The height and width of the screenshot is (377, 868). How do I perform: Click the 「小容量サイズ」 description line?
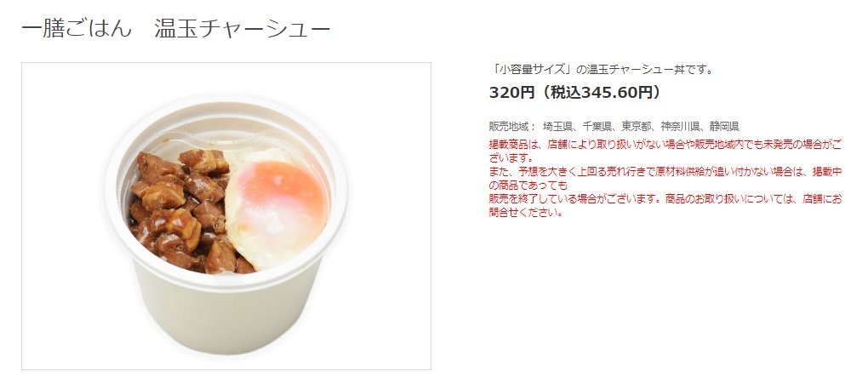(601, 70)
